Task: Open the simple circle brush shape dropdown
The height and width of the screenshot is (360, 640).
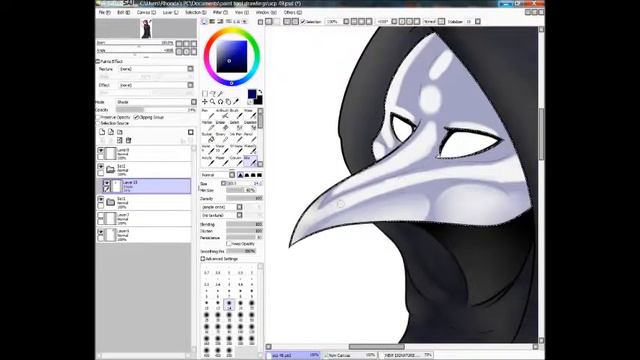Action: point(240,207)
